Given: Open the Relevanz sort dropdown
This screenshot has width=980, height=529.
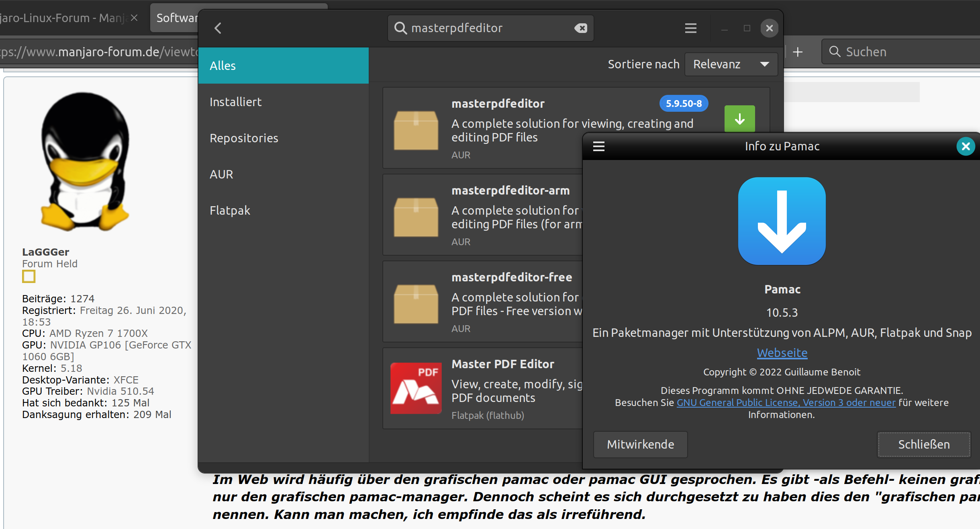Looking at the screenshot, I should 731,64.
